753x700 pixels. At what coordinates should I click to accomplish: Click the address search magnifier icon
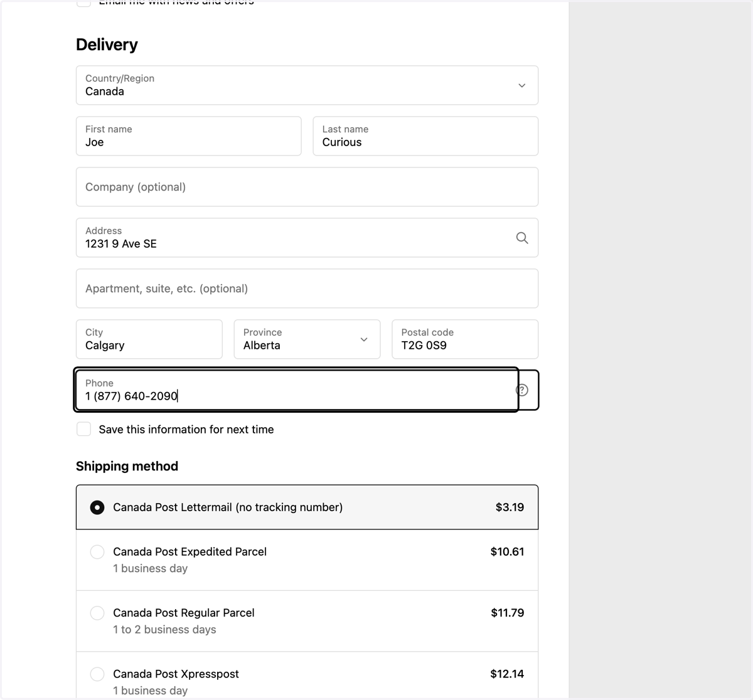point(521,238)
